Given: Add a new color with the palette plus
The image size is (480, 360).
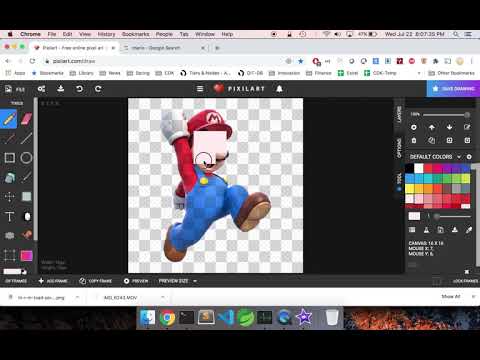Looking at the screenshot, I should click(x=469, y=156).
